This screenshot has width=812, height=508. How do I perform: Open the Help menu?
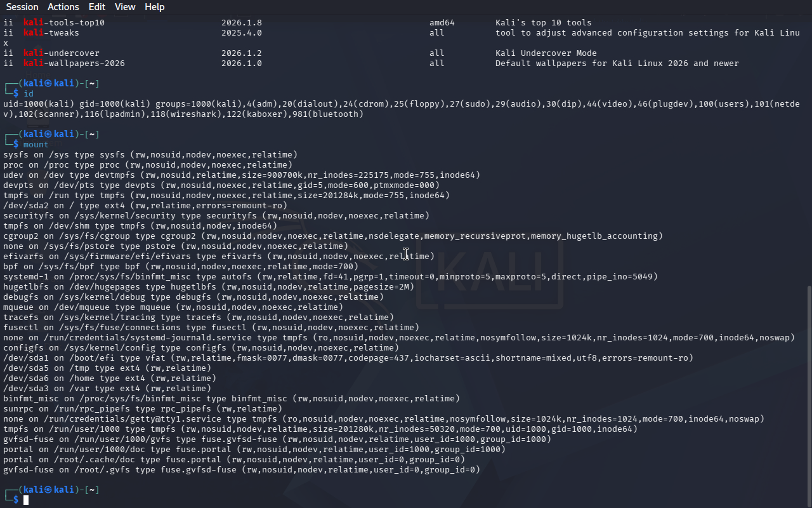pyautogui.click(x=154, y=7)
